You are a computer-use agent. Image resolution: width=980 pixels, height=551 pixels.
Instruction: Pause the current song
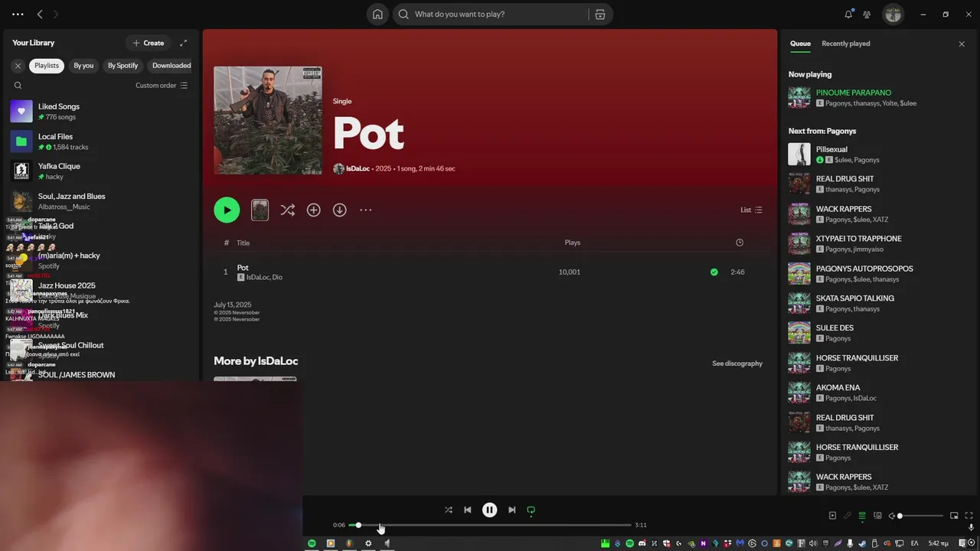click(490, 510)
